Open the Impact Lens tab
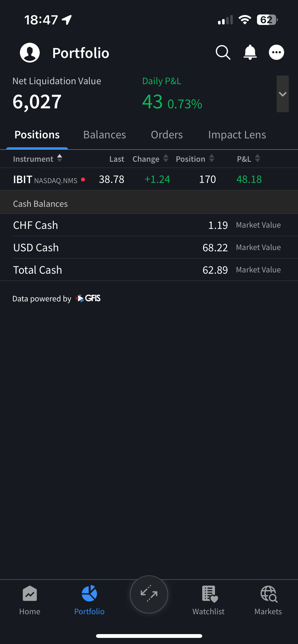 237,135
